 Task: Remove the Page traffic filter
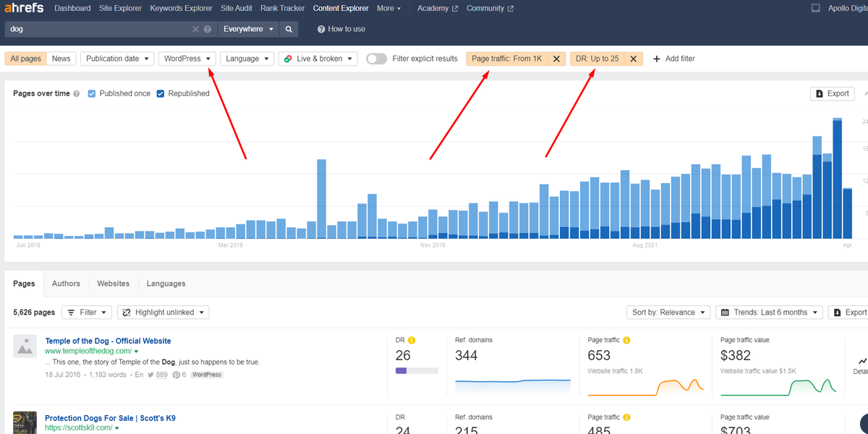pos(556,59)
